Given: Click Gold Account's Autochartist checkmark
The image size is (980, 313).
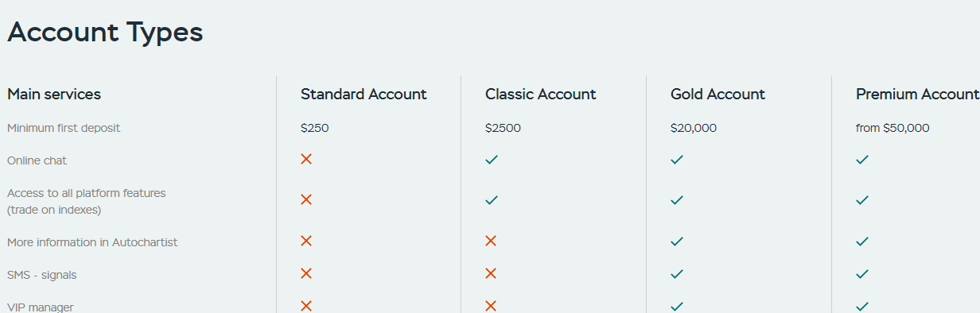Looking at the screenshot, I should pyautogui.click(x=677, y=242).
